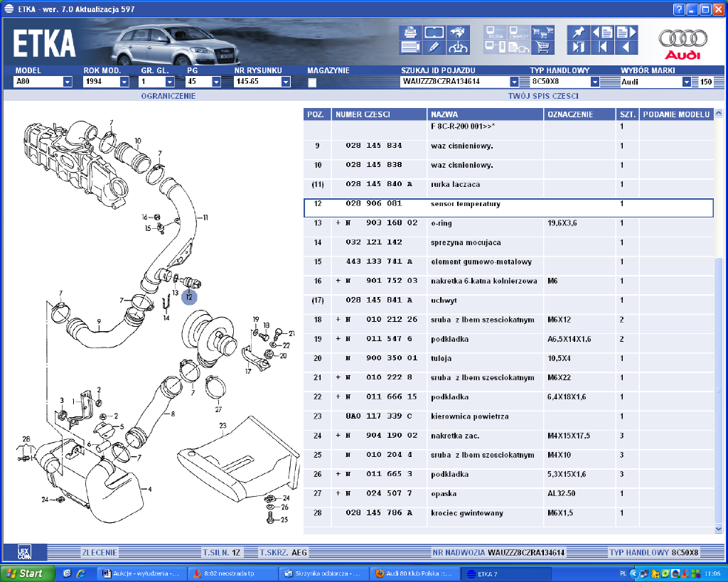The width and height of the screenshot is (728, 582).
Task: Open Internet Explorer quick launch icon
Action: point(81,573)
